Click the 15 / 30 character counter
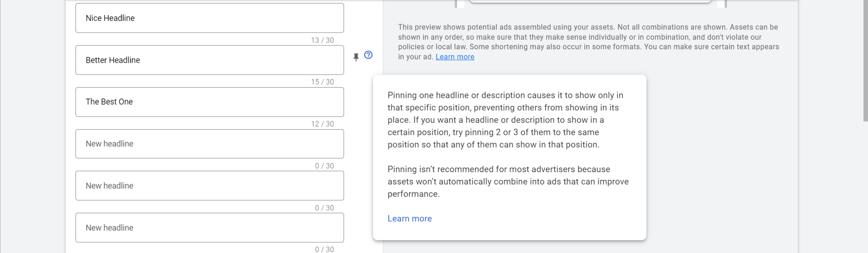Viewport: 868px width, 253px height. [x=322, y=82]
